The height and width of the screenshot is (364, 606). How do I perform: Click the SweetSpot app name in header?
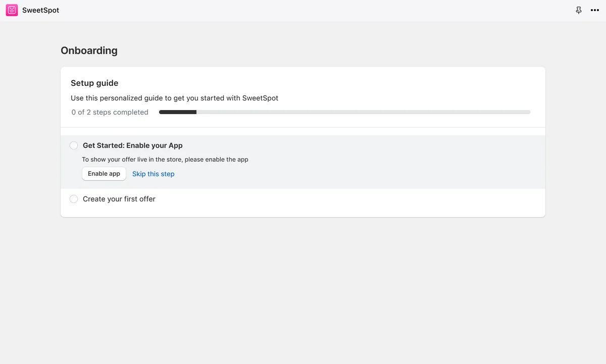(x=41, y=10)
